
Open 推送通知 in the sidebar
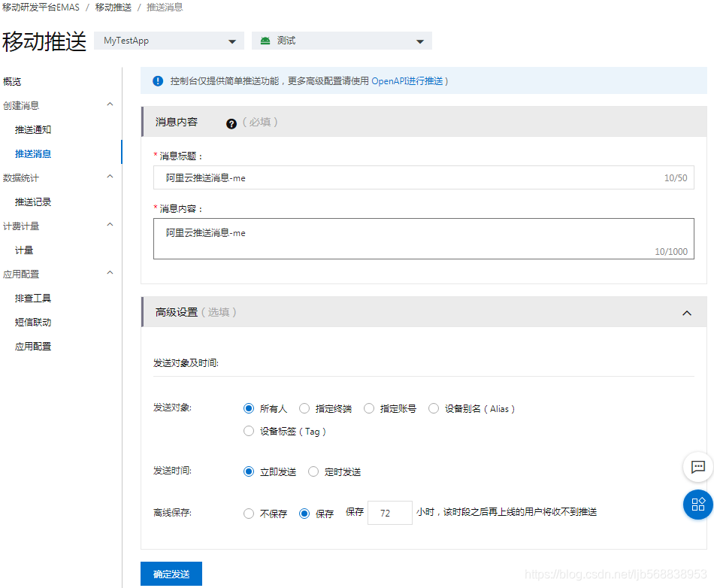point(33,130)
